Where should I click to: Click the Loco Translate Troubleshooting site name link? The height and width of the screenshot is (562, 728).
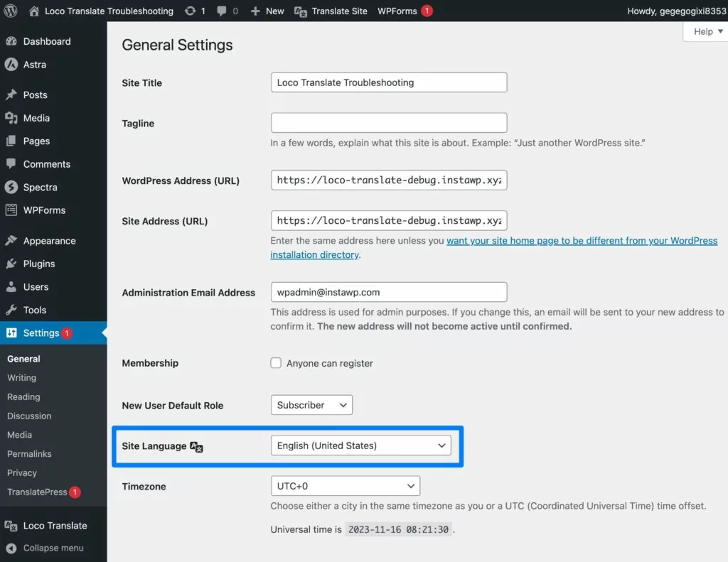(109, 11)
